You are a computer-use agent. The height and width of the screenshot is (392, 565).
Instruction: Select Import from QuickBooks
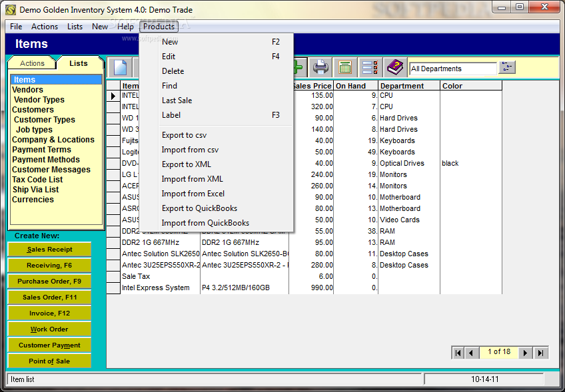(x=216, y=223)
